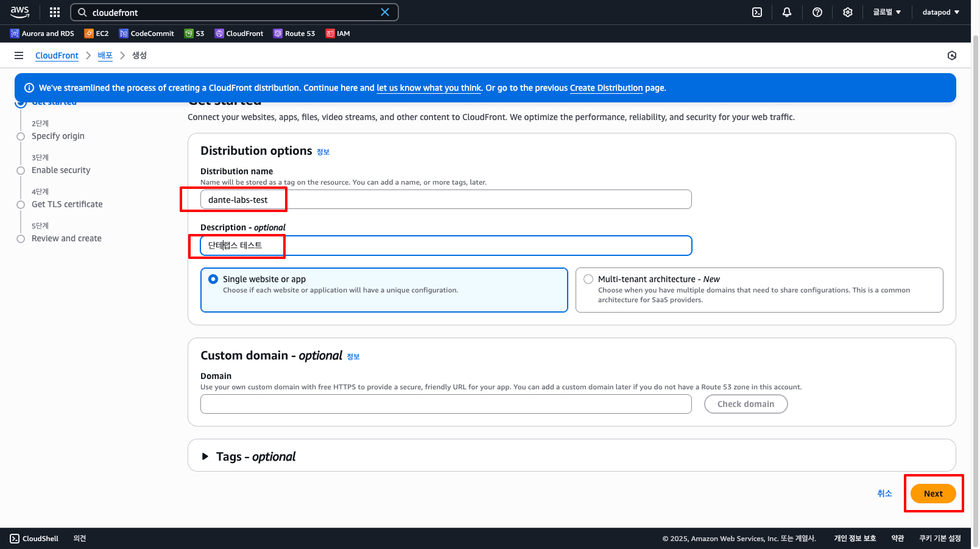Go to Get TLS certificate step

pos(67,204)
